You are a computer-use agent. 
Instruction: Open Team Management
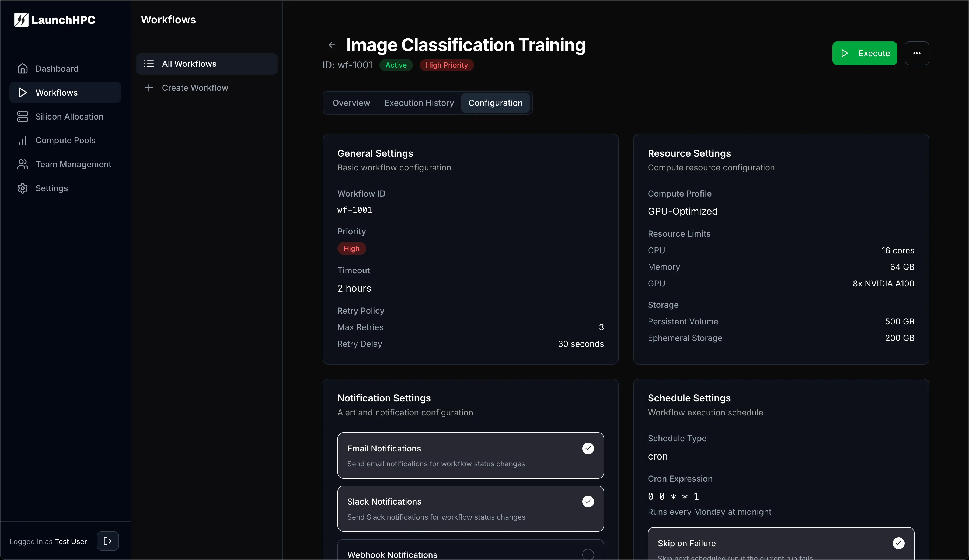click(x=73, y=164)
